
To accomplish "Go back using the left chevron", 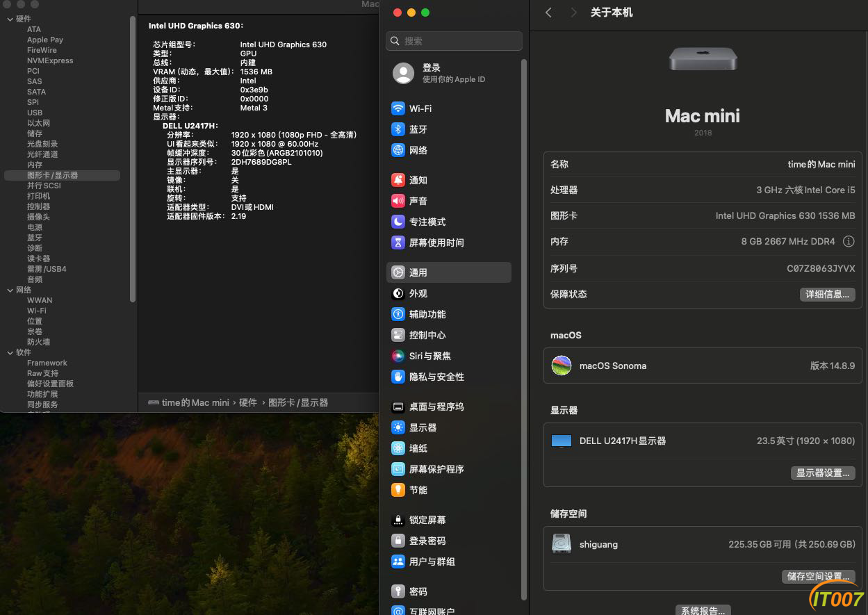I will (549, 13).
